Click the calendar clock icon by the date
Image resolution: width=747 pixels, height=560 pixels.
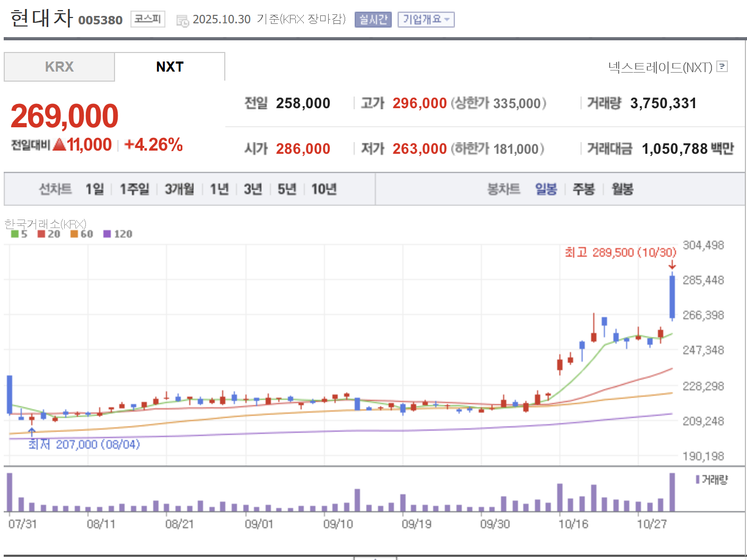[x=182, y=21]
